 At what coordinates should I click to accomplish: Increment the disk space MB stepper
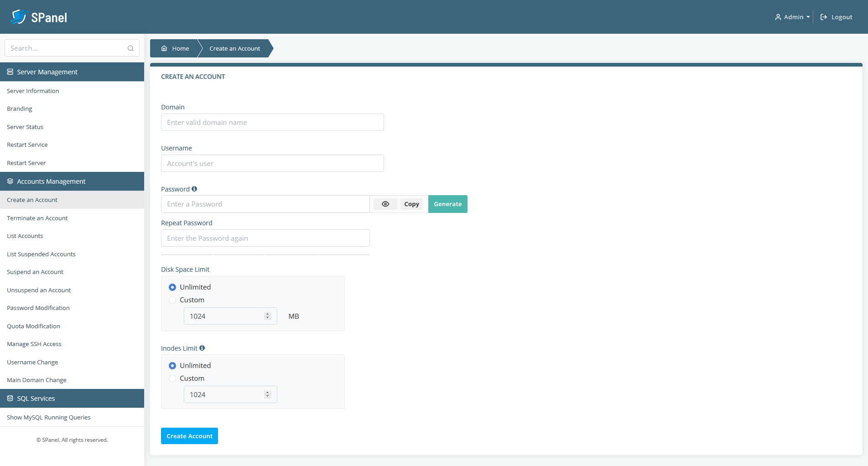[x=267, y=313]
